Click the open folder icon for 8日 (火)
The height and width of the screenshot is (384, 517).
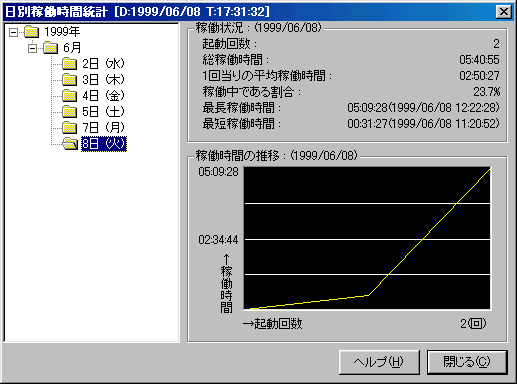coord(70,144)
